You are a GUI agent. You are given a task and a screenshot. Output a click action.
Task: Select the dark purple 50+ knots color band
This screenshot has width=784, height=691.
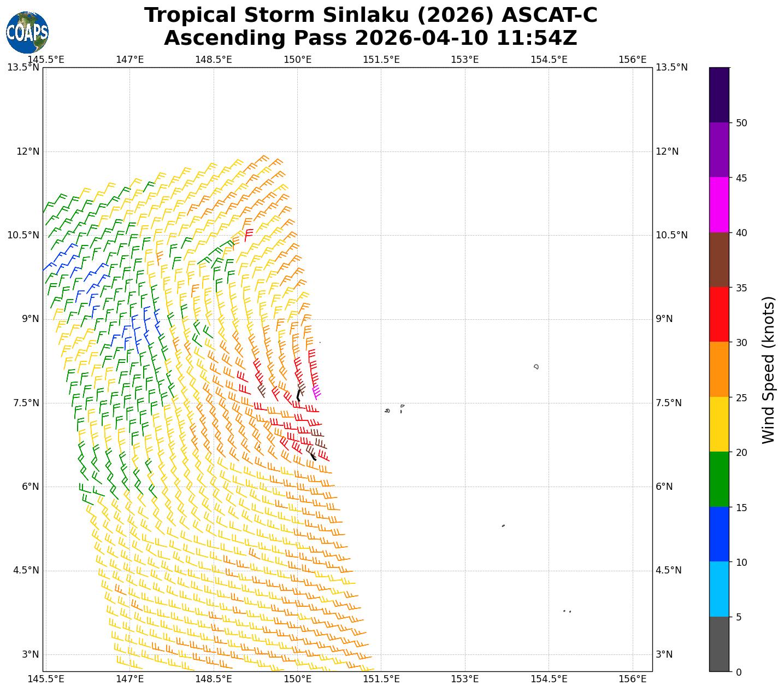point(719,95)
